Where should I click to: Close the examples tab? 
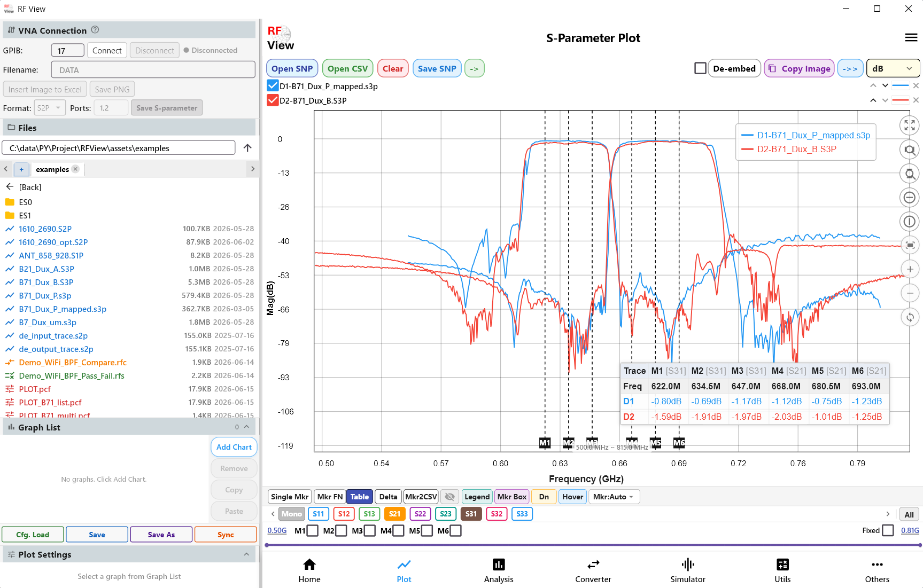click(x=75, y=169)
